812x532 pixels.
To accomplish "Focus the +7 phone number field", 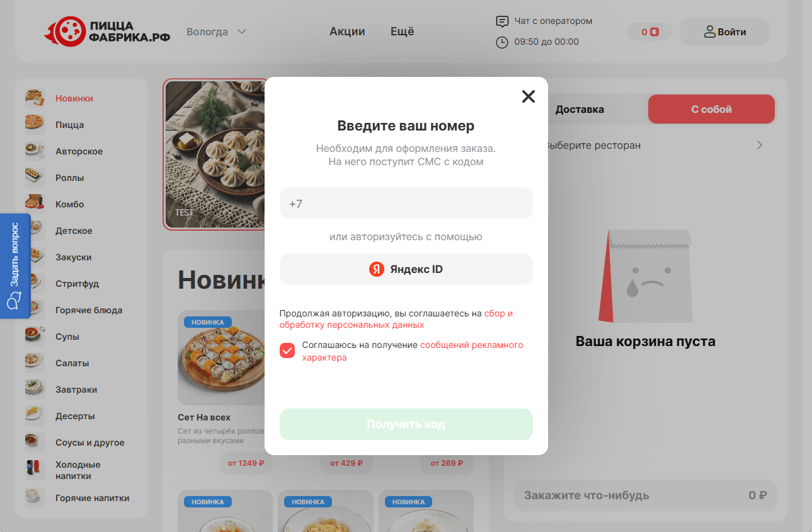I will (x=406, y=203).
